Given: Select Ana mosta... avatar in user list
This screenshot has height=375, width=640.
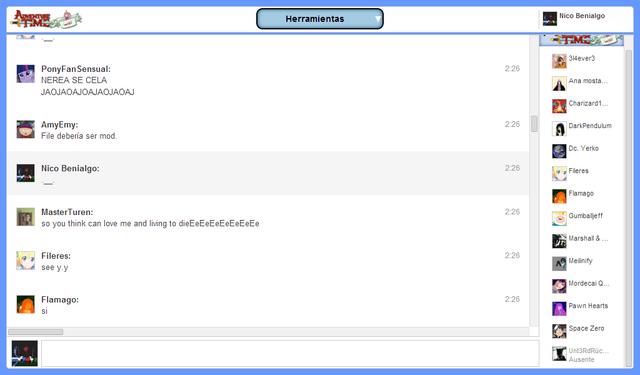Looking at the screenshot, I should coord(559,84).
